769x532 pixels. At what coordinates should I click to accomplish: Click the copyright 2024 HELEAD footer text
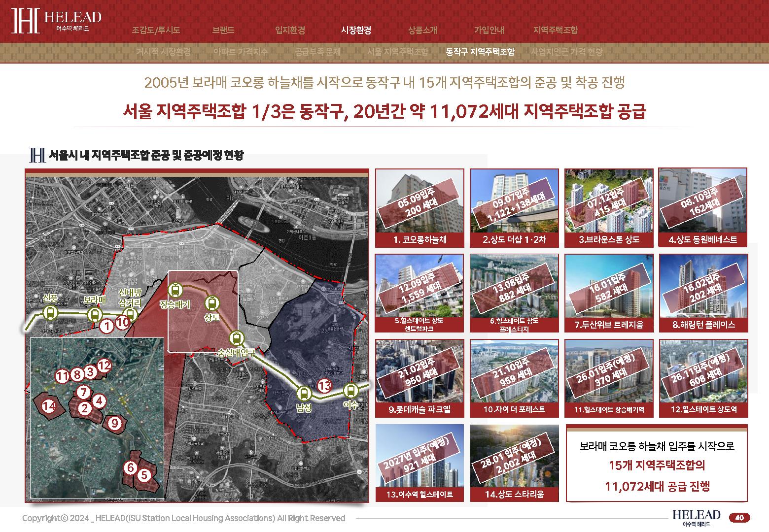tap(183, 518)
